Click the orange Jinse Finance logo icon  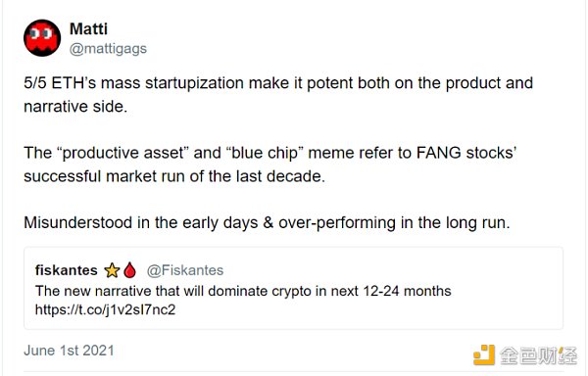[484, 354]
